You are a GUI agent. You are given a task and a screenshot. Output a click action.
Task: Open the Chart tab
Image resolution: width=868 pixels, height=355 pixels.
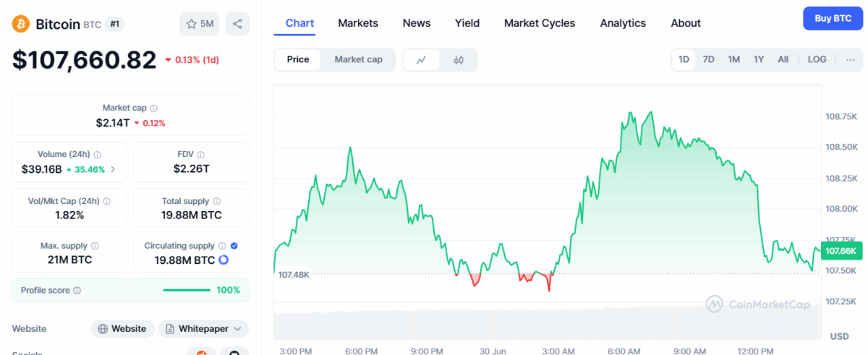tap(300, 23)
